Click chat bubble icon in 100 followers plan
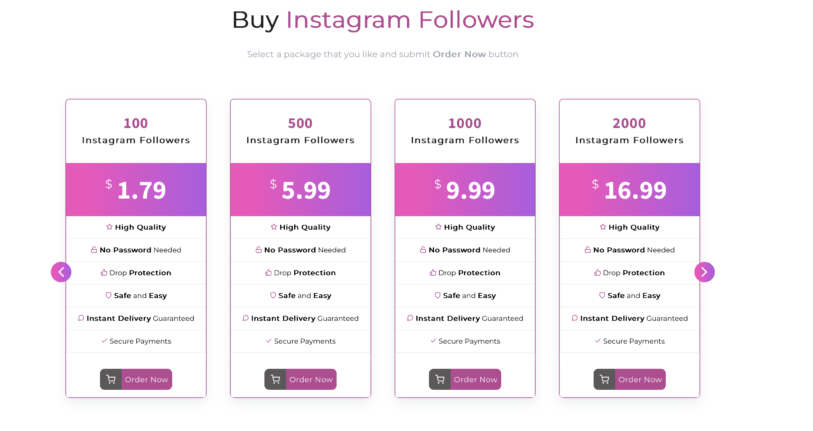 click(81, 318)
